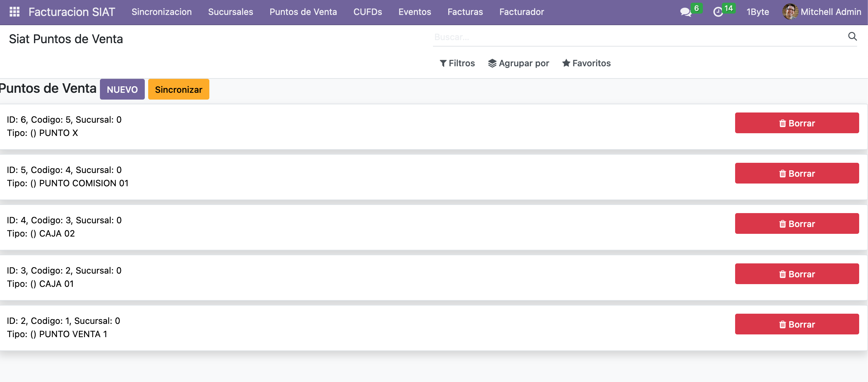Switch company via 1Byte selector

pyautogui.click(x=758, y=12)
